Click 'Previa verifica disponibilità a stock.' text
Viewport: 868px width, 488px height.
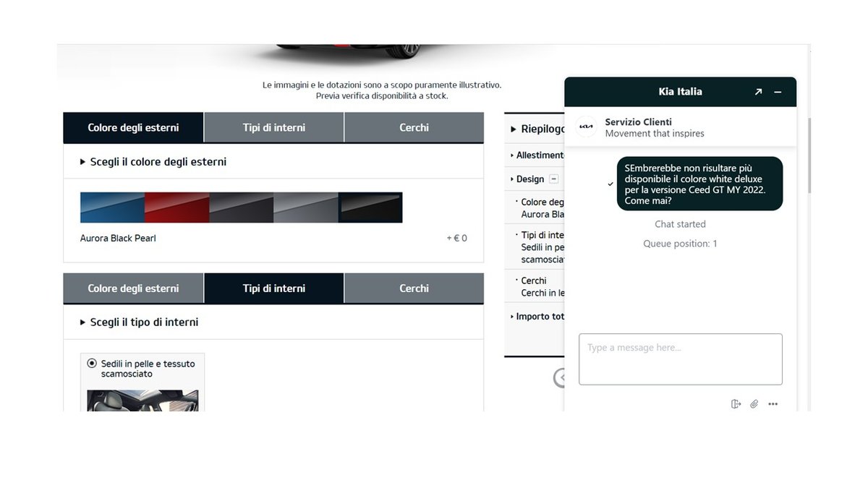click(382, 96)
